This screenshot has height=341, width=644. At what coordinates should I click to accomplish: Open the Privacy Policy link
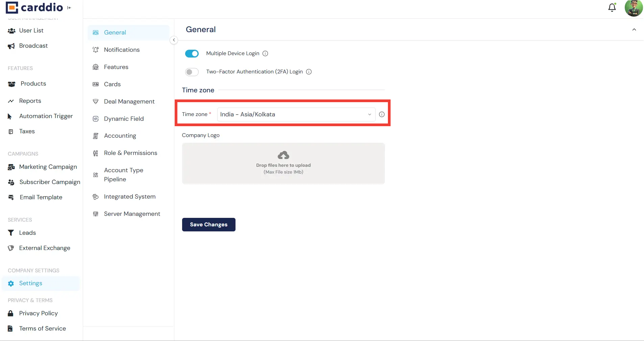pyautogui.click(x=38, y=313)
